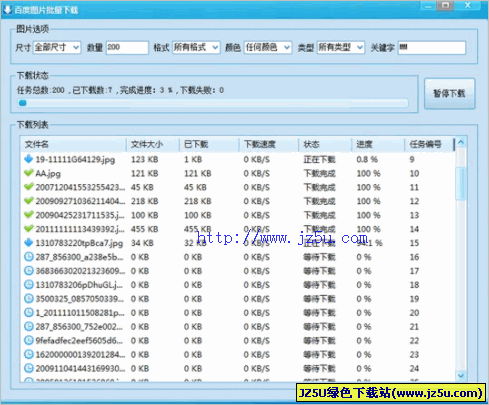Click the completed checkmark icon for 200712041553255423 file
Viewport: 489px width, 405px height.
tap(29, 187)
